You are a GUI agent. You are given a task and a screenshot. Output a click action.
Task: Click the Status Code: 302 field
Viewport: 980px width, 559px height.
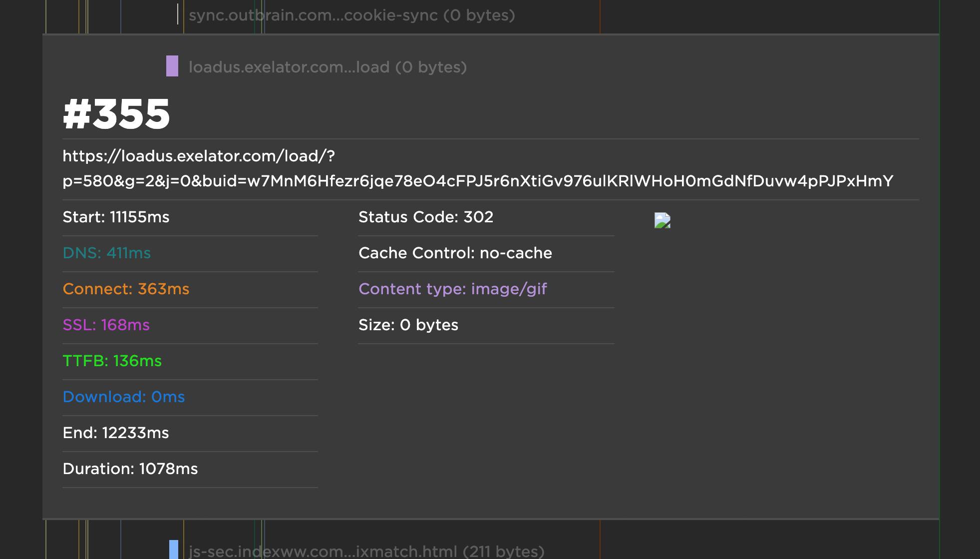point(425,217)
